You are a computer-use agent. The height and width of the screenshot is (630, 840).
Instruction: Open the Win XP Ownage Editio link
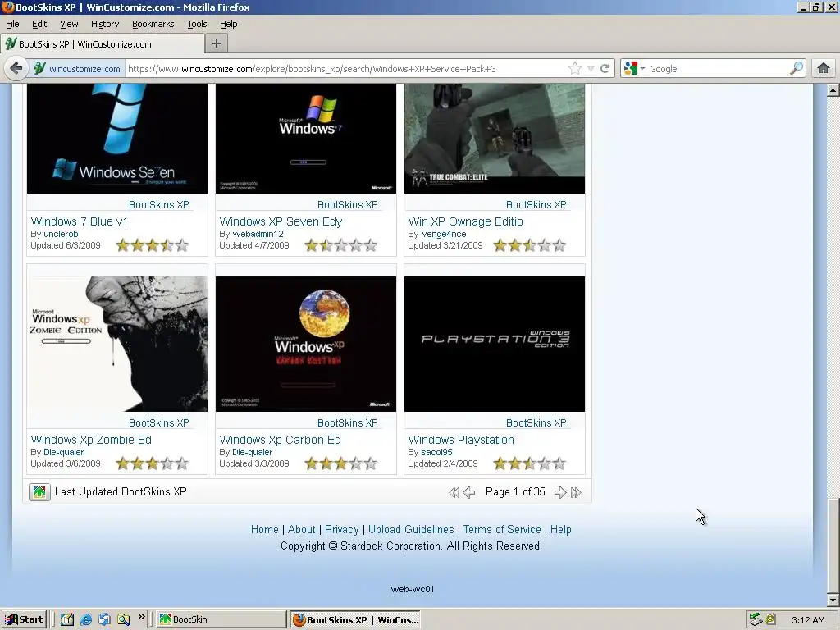(x=466, y=221)
